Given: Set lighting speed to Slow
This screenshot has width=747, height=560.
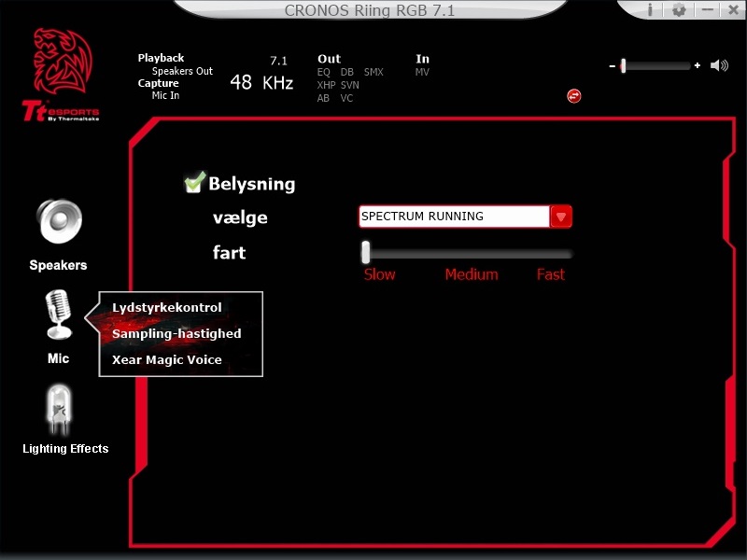Looking at the screenshot, I should [x=380, y=274].
